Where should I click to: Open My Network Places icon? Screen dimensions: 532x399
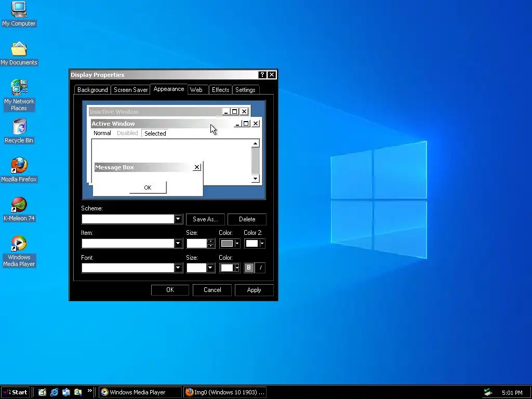click(x=19, y=95)
